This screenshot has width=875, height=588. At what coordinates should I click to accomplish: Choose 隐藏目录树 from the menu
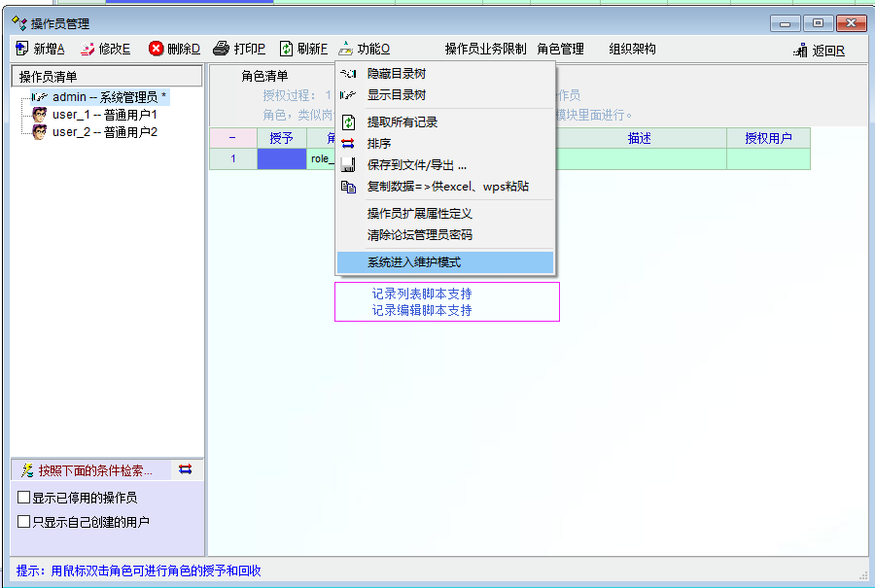click(396, 74)
